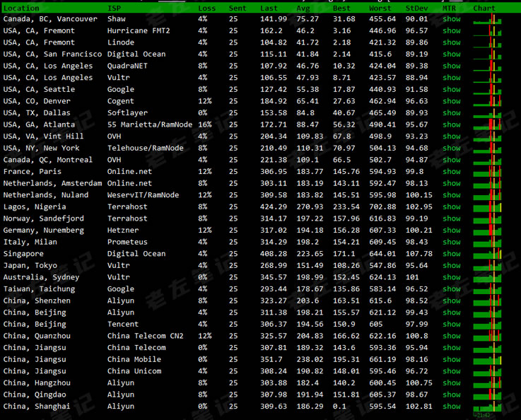Click show link for Hurricane FMT2 row

(452, 30)
